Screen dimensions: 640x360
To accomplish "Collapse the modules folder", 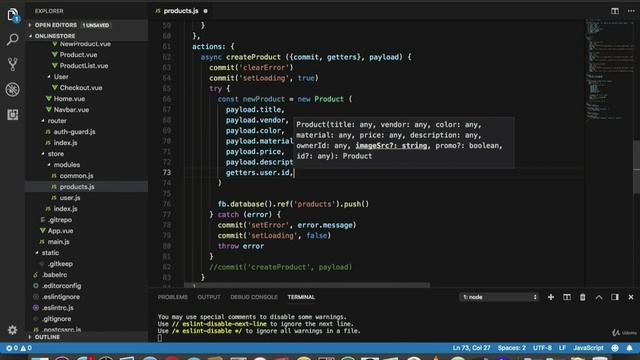I will [x=67, y=165].
